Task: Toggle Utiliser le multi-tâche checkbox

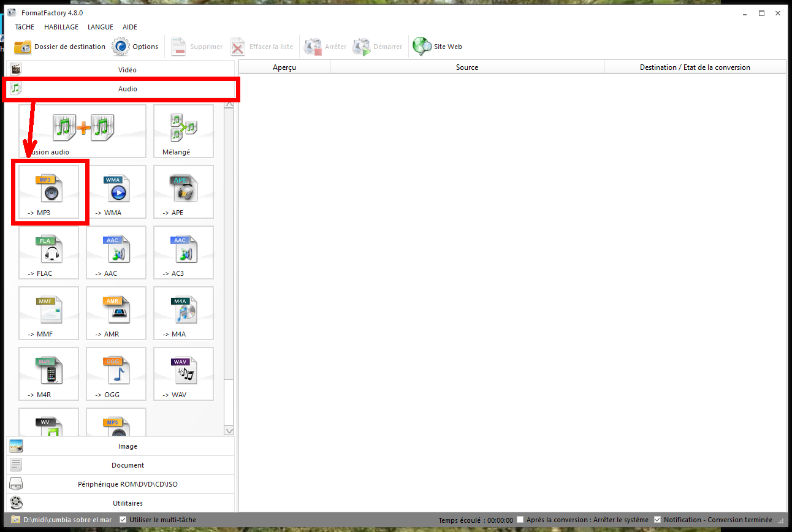Action: 123,520
